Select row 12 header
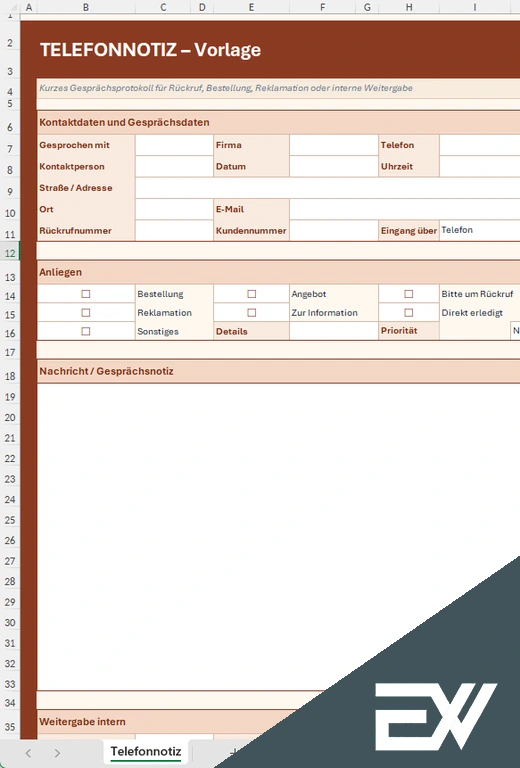520x768 pixels. (x=10, y=253)
